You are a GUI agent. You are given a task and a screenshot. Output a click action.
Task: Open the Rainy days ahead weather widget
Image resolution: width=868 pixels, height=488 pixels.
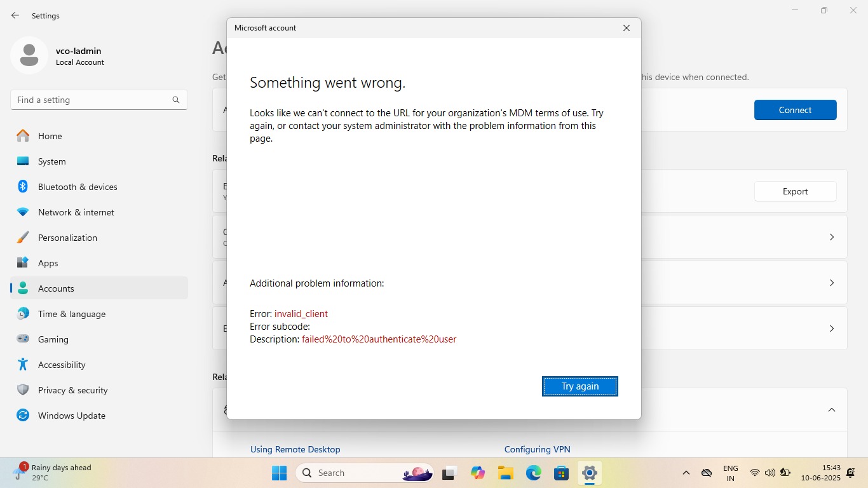point(53,473)
